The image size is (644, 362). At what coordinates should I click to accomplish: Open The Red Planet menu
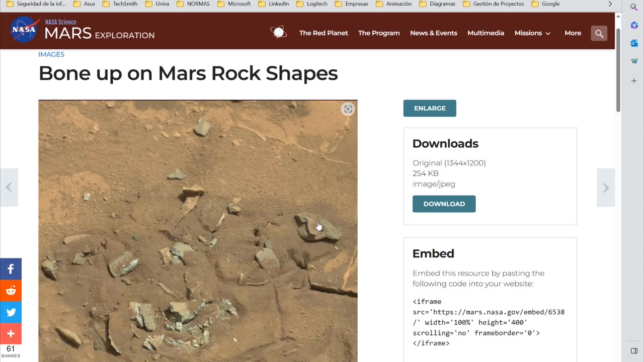(x=324, y=33)
